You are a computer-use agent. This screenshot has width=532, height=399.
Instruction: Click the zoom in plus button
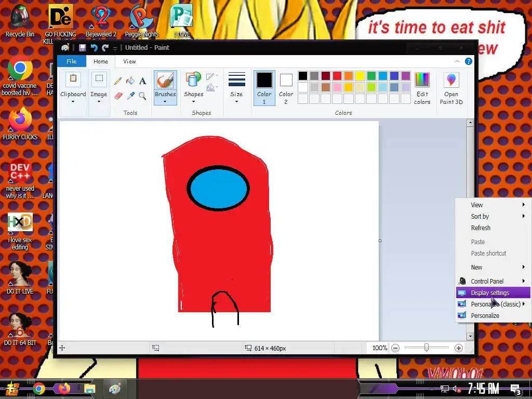[x=458, y=348]
